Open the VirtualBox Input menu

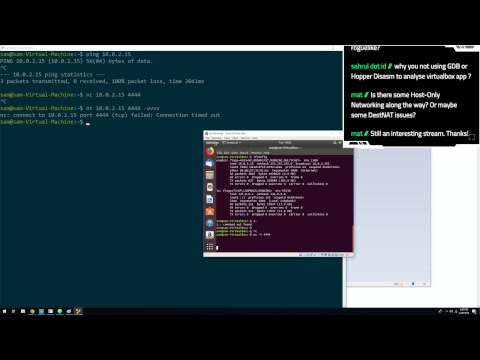235,138
